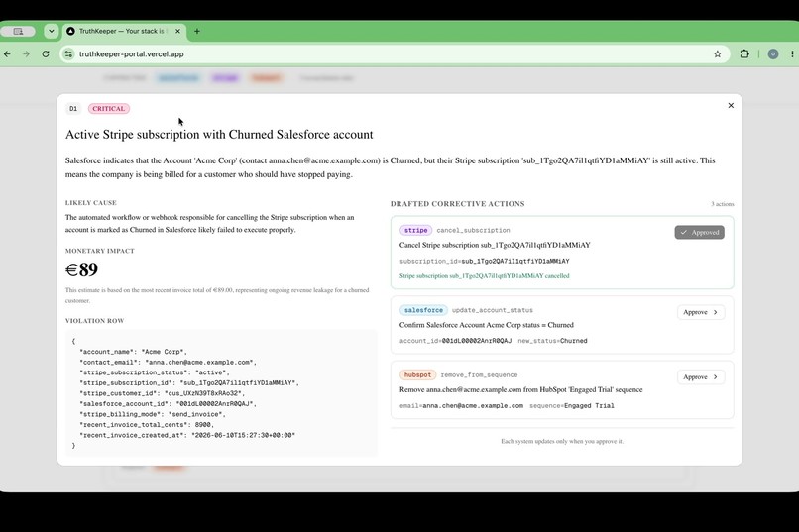Click the sequence=Engaged Trial parameter
This screenshot has width=799, height=532.
click(x=572, y=406)
